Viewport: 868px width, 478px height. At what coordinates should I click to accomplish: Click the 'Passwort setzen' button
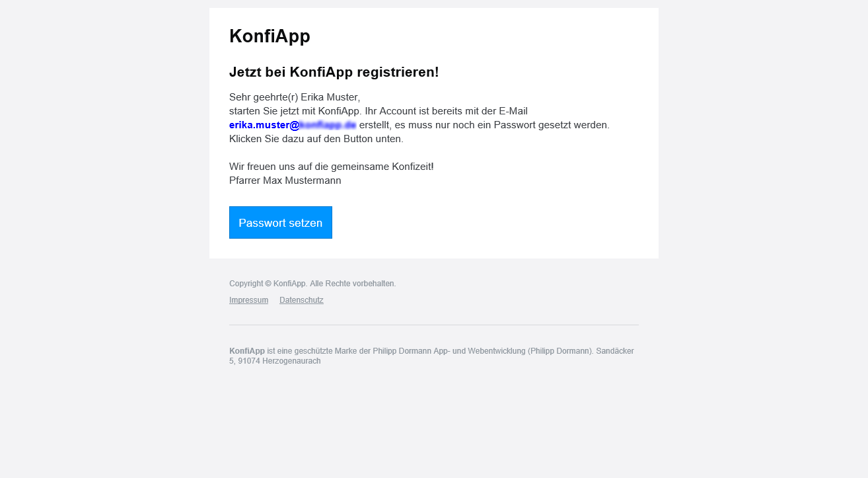click(x=280, y=222)
